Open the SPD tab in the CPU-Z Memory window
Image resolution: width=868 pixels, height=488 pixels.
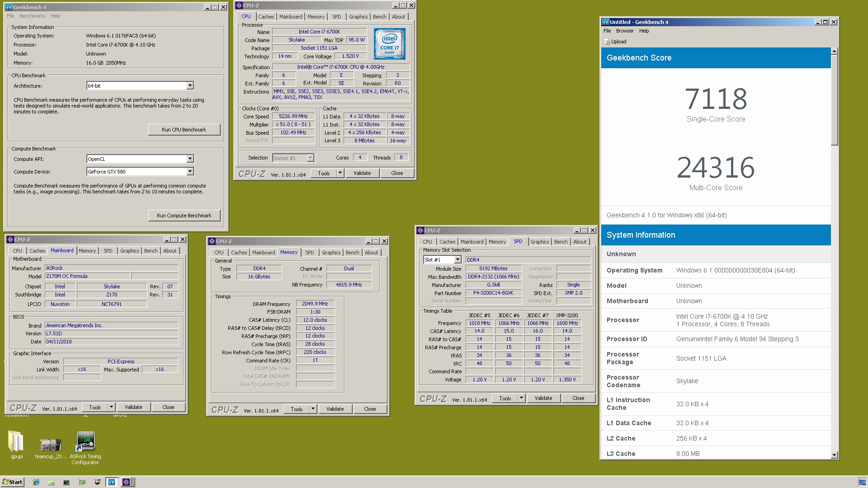click(x=309, y=253)
